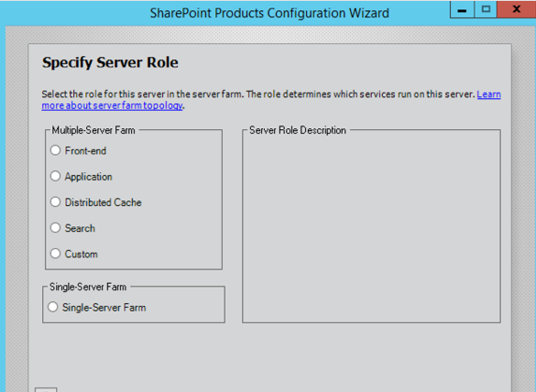Close the SharePoint Configuration Wizard

[517, 9]
